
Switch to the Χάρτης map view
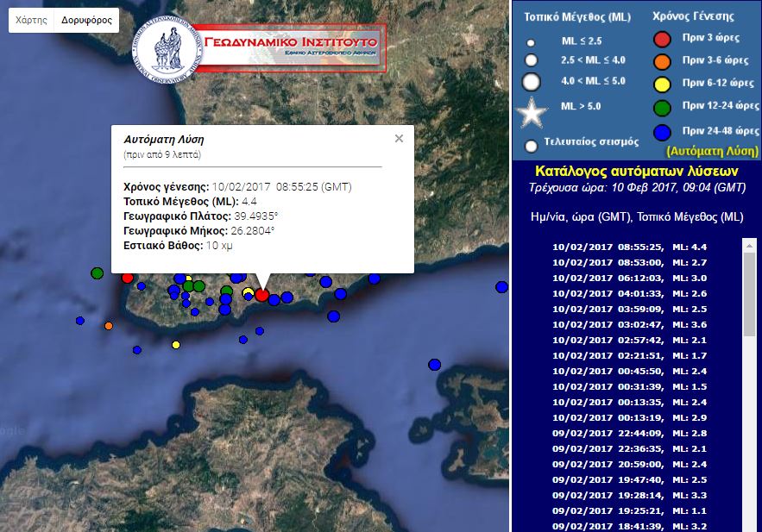[32, 20]
